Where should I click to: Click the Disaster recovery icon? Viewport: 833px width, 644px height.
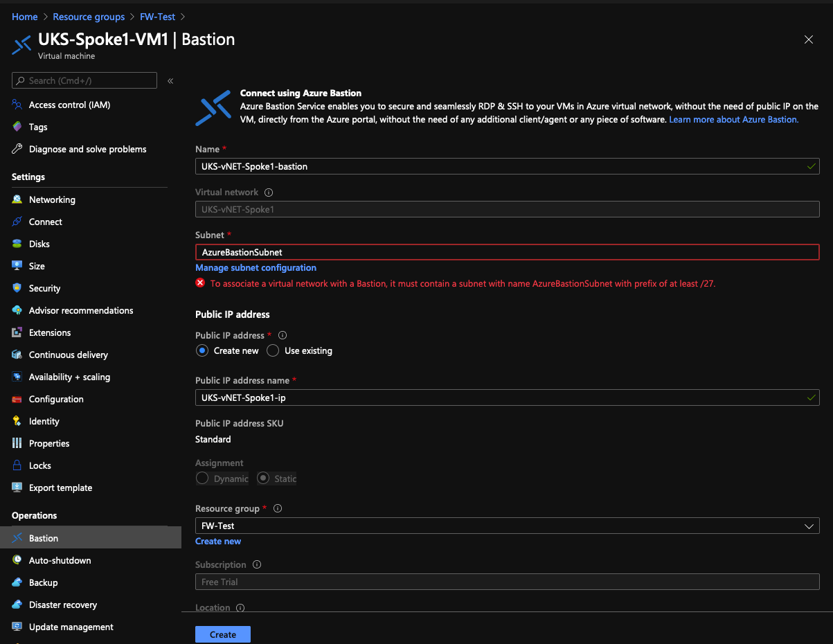click(x=17, y=605)
